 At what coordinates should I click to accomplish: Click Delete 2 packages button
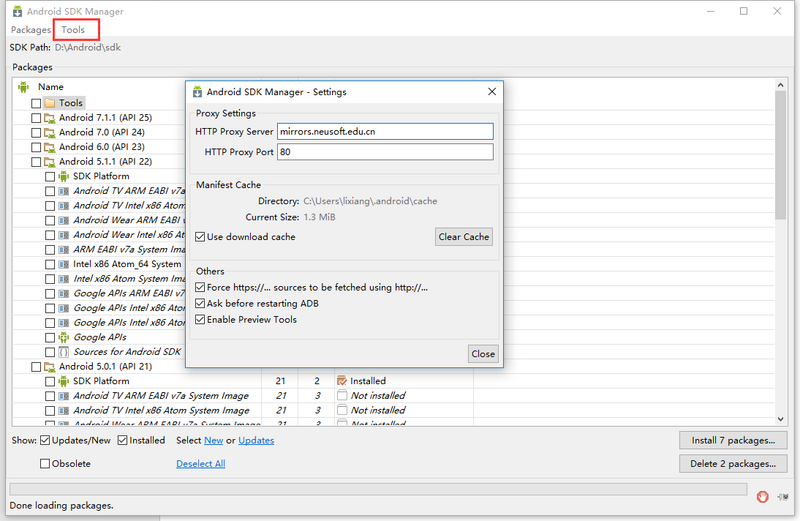point(733,464)
